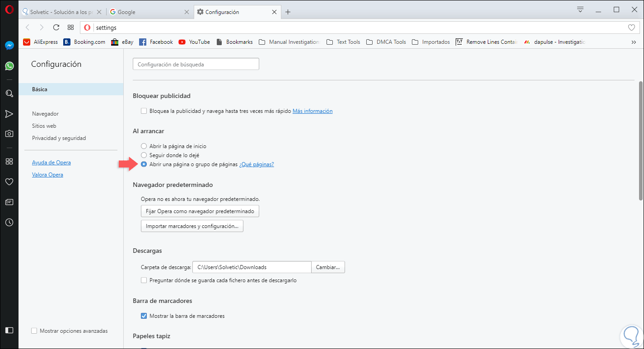Image resolution: width=644 pixels, height=349 pixels.
Task: Click the Reload page icon
Action: (x=56, y=28)
